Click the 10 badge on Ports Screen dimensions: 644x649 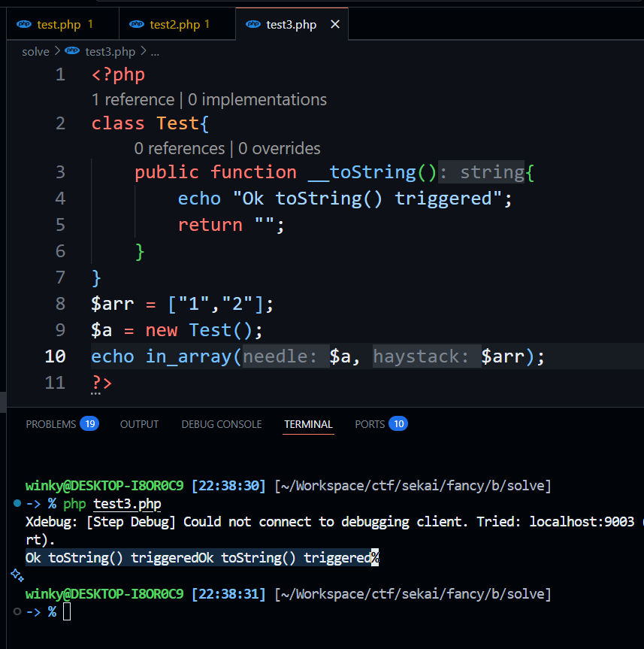click(x=399, y=423)
